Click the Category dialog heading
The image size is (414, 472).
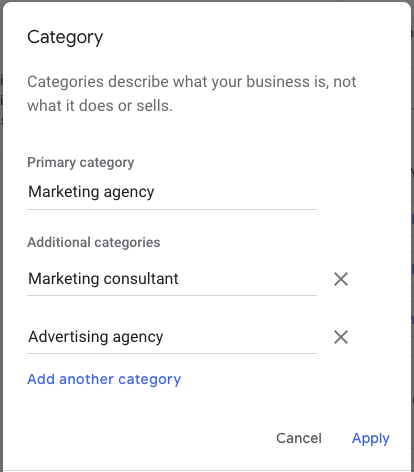[x=65, y=37]
